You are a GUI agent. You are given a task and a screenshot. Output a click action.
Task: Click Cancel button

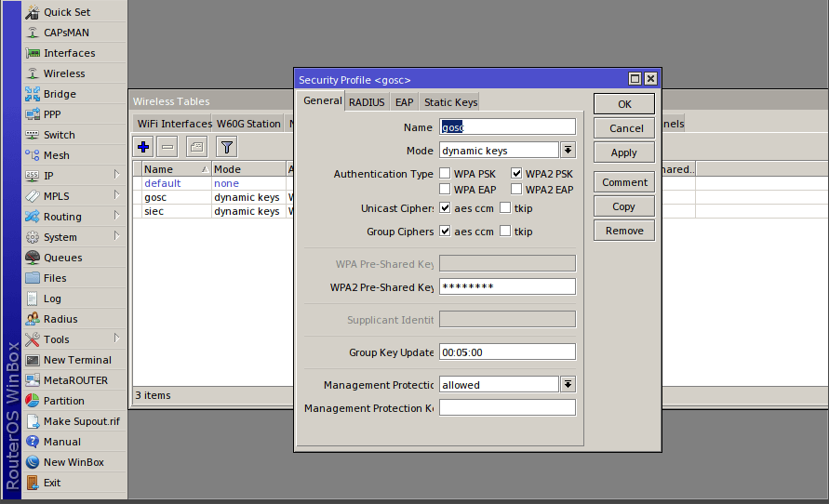624,128
